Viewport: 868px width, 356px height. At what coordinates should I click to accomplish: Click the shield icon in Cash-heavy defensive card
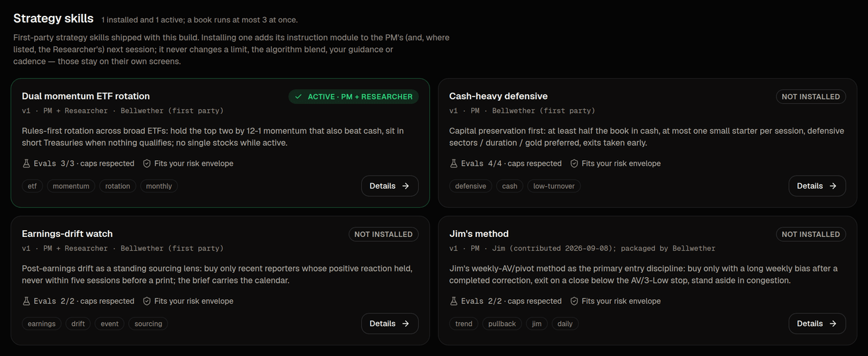(x=574, y=163)
